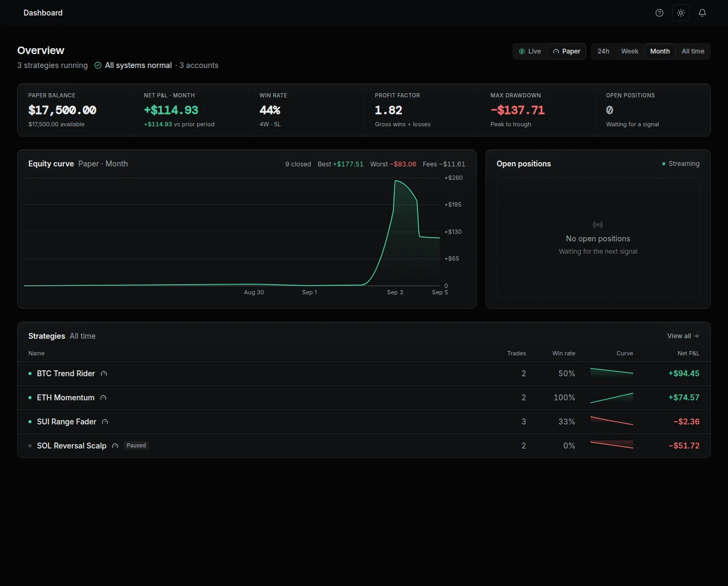Open the SOL Reversal Scalp strategy

[x=364, y=446]
